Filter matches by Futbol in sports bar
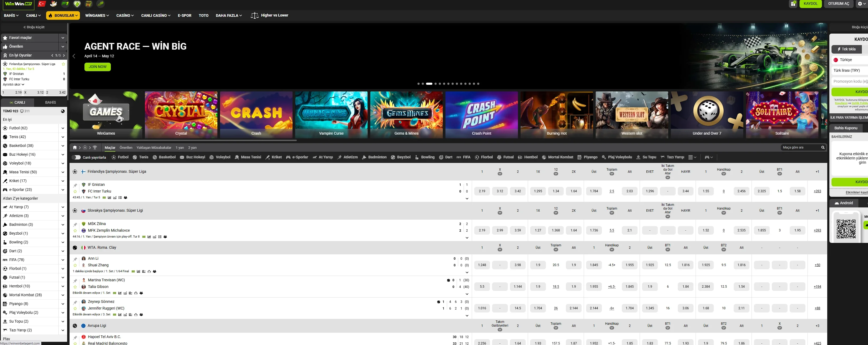 (120, 157)
